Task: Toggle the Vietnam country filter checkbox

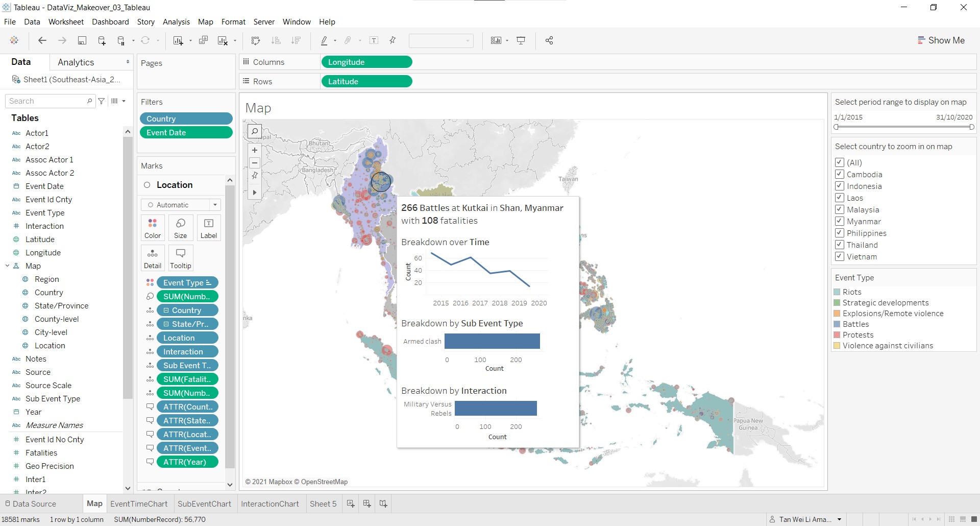Action: [840, 256]
